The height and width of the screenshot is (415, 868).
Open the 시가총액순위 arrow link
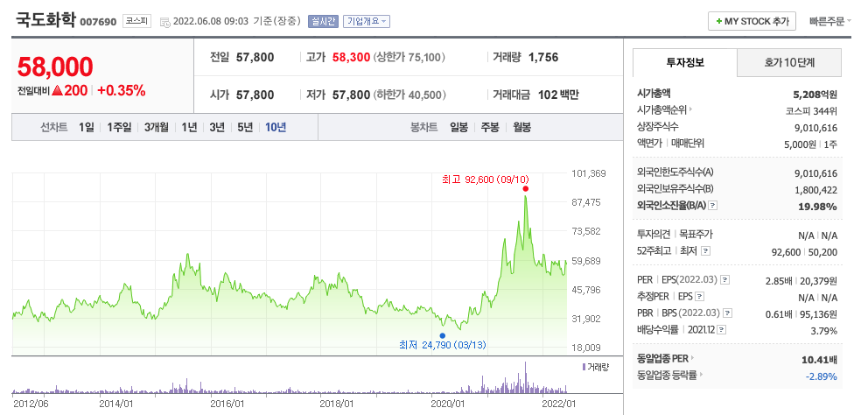pyautogui.click(x=664, y=109)
